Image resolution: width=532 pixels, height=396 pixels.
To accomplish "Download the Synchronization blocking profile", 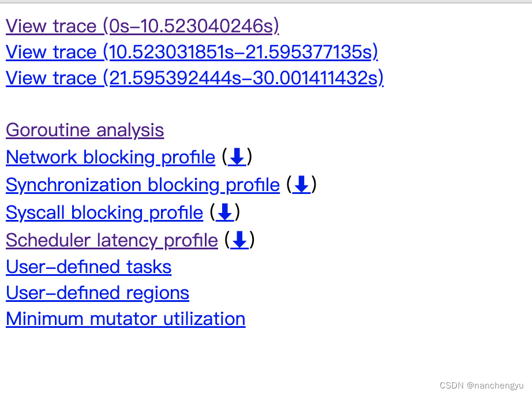I will pos(301,185).
